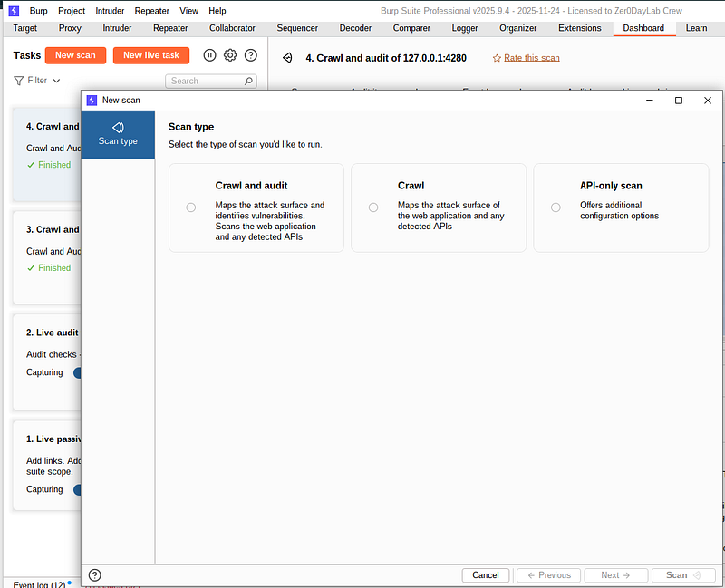Screen dimensions: 725x588
Task: Select task card 4. Crawl and audit
Action: (x=47, y=154)
